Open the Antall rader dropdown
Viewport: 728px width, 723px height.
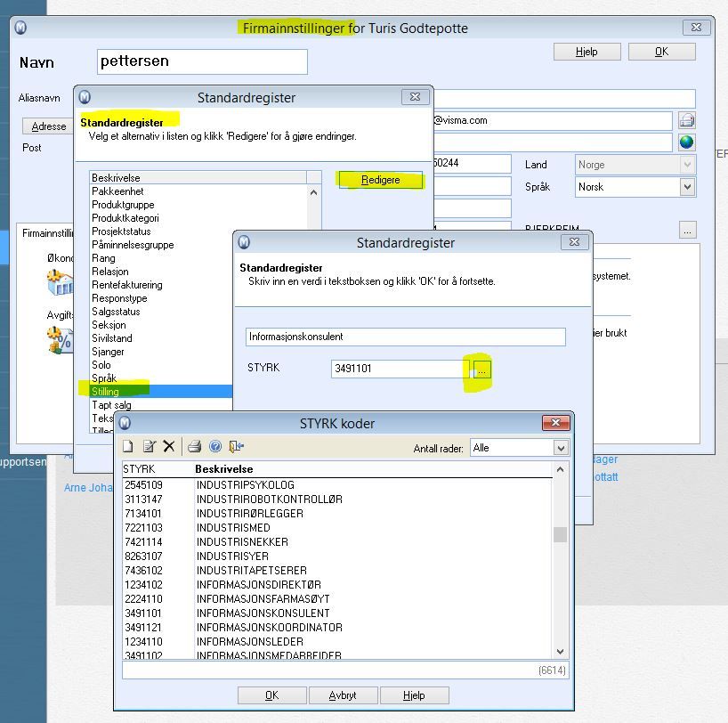click(x=561, y=448)
